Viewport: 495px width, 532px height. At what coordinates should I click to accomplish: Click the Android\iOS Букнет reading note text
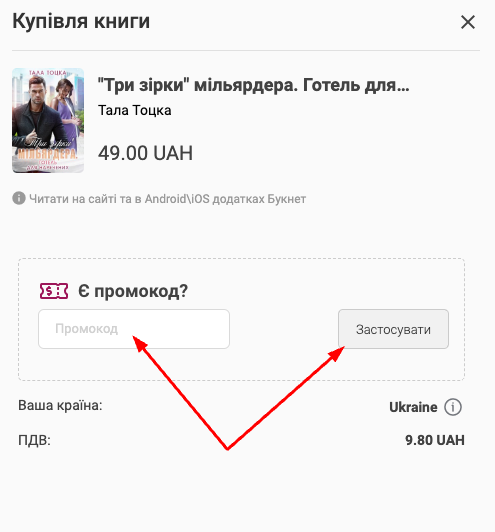(x=168, y=199)
